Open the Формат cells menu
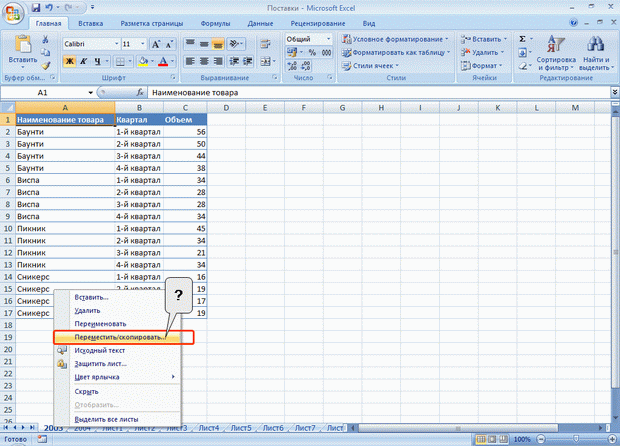 click(x=481, y=66)
